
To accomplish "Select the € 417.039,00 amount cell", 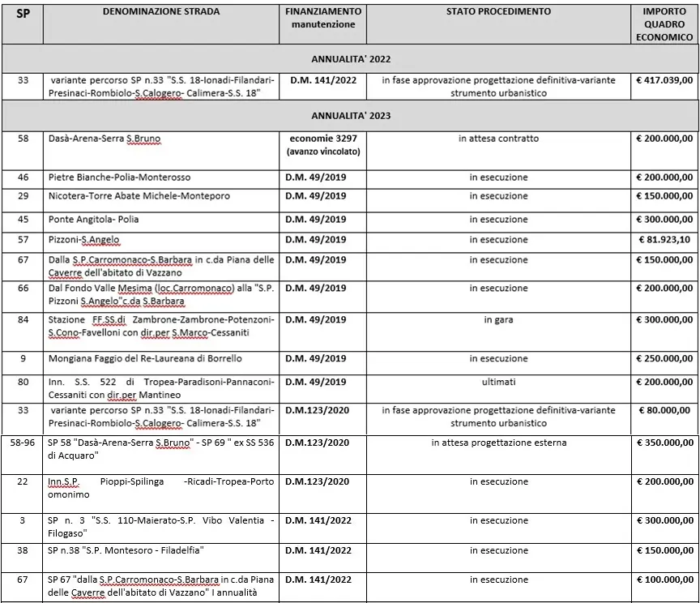I will [664, 80].
